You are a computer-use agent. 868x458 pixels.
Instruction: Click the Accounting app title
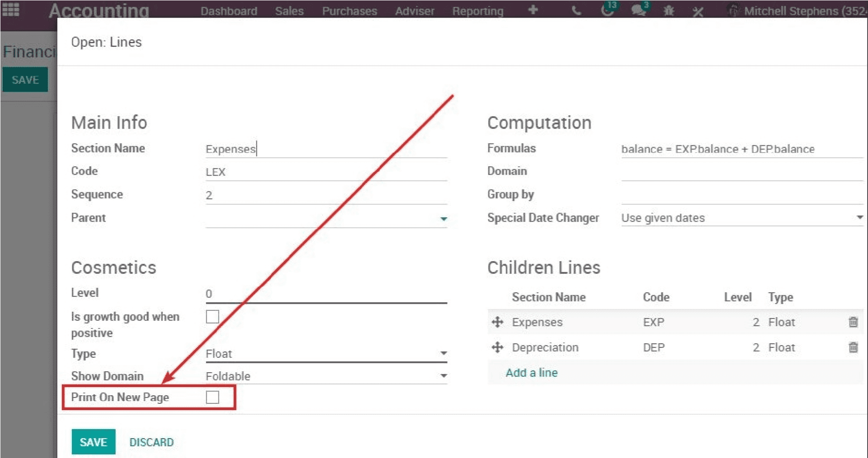click(99, 11)
